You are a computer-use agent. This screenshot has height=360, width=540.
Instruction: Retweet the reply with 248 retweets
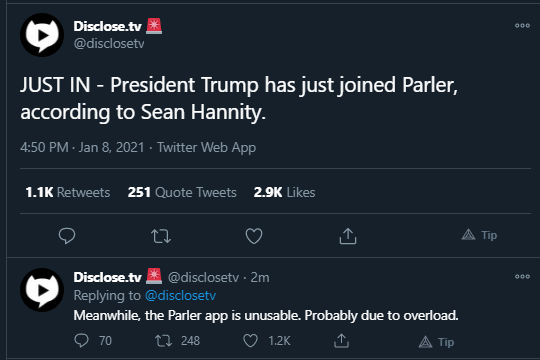(x=163, y=341)
